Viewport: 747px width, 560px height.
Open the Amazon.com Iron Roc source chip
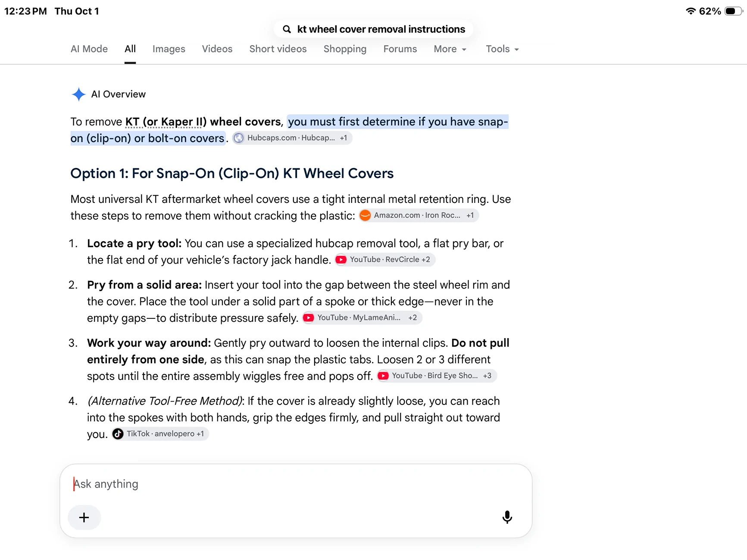[x=419, y=215]
